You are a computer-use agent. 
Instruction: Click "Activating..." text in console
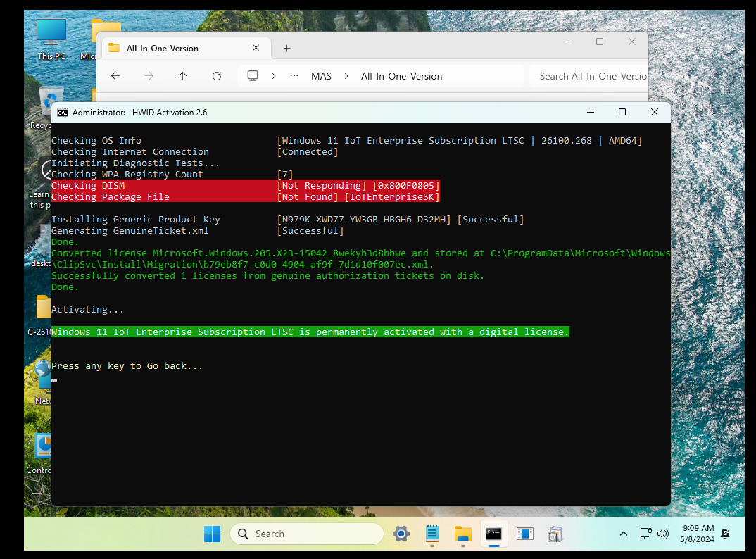(88, 309)
